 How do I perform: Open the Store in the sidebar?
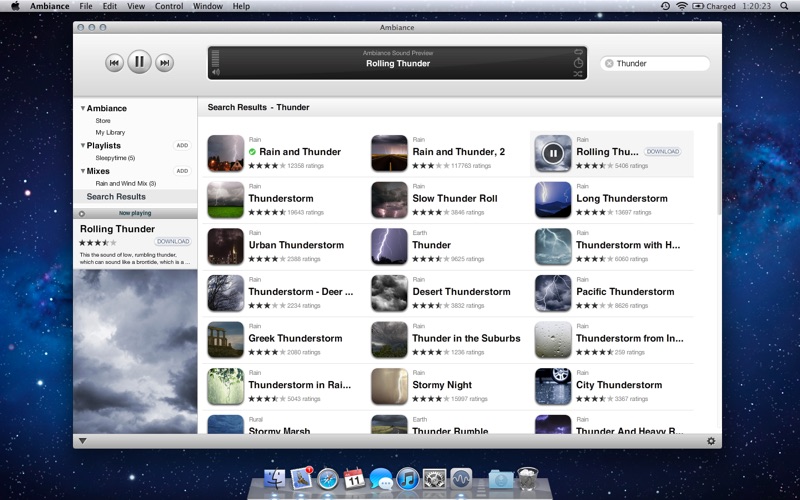[x=103, y=121]
